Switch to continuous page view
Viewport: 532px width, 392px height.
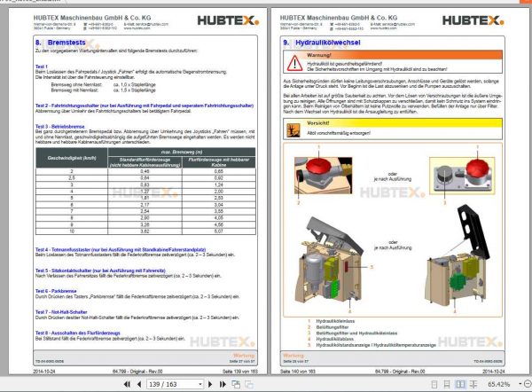447,384
